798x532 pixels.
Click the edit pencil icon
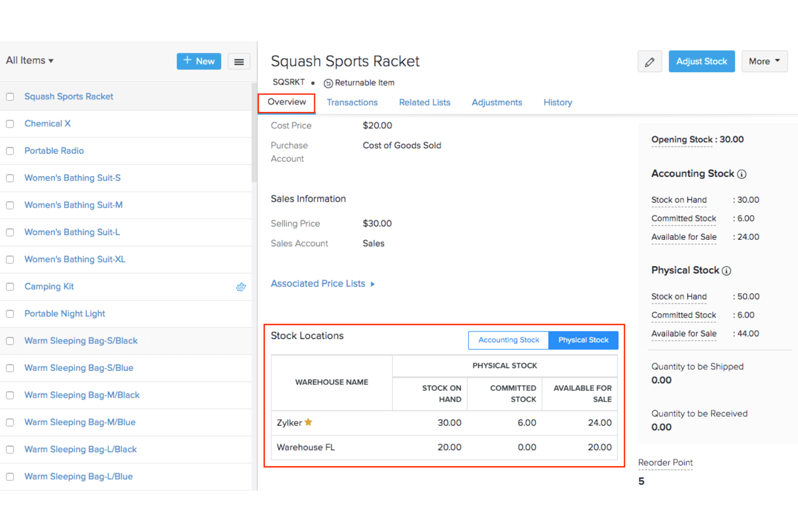point(649,61)
